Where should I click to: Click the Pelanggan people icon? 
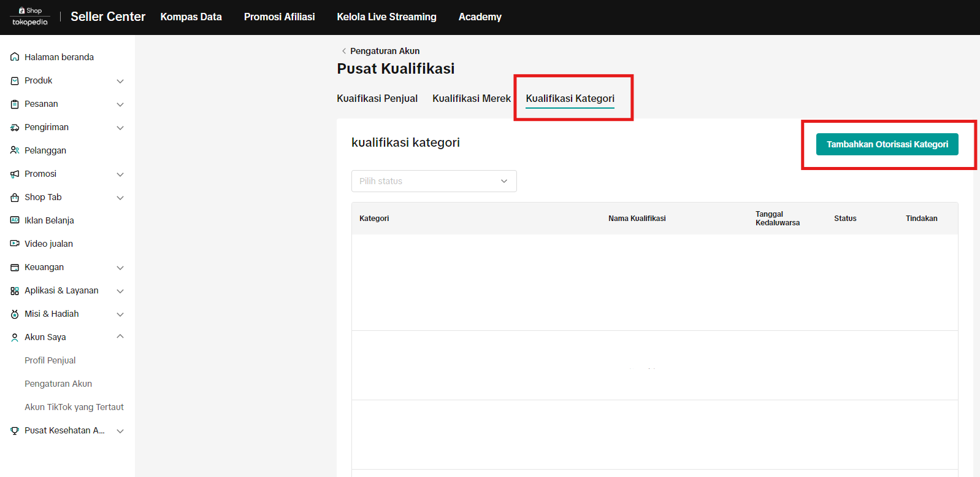[15, 150]
